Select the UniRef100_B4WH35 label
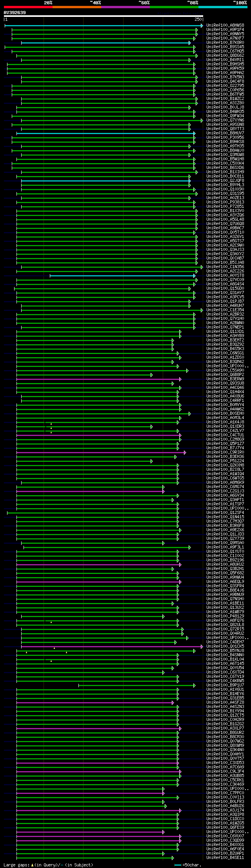The height and width of the screenshot is (868, 251). pos(225,112)
